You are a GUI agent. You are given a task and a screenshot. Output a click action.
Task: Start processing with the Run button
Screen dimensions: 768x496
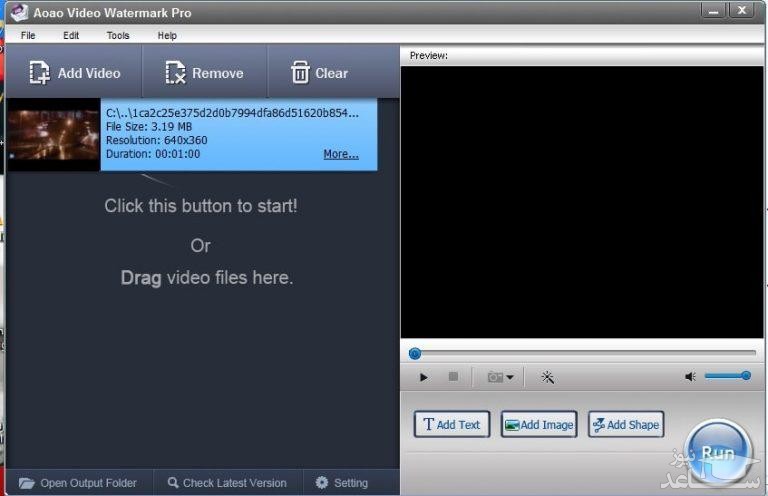point(717,452)
